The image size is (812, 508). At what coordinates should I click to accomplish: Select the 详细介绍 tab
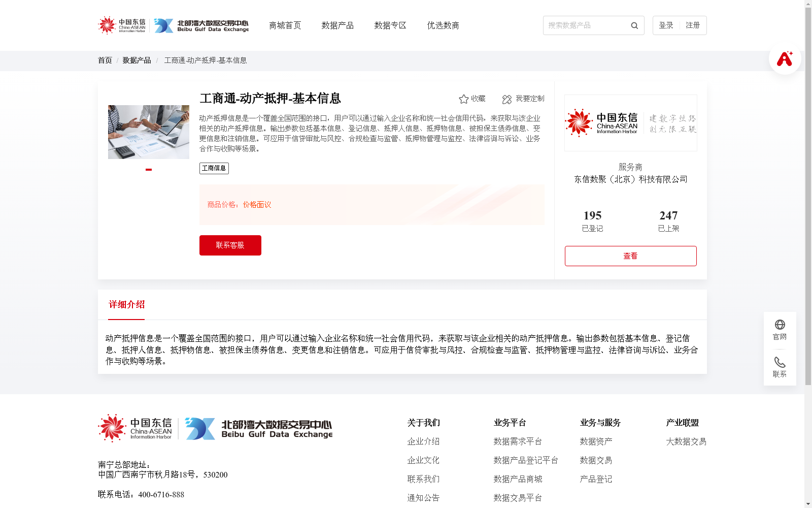tap(126, 305)
